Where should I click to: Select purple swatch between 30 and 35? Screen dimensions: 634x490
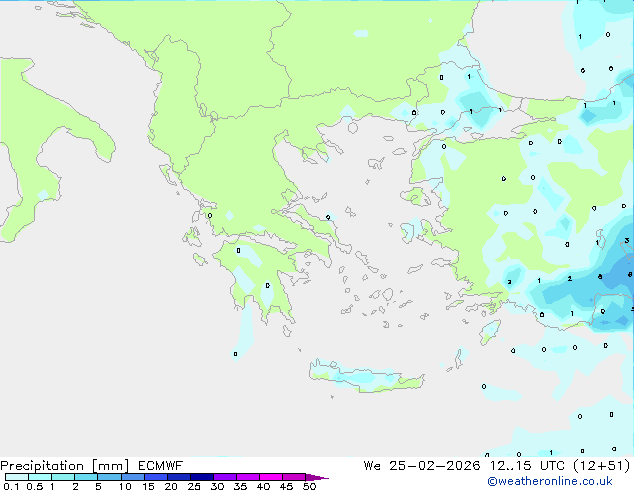(225, 477)
